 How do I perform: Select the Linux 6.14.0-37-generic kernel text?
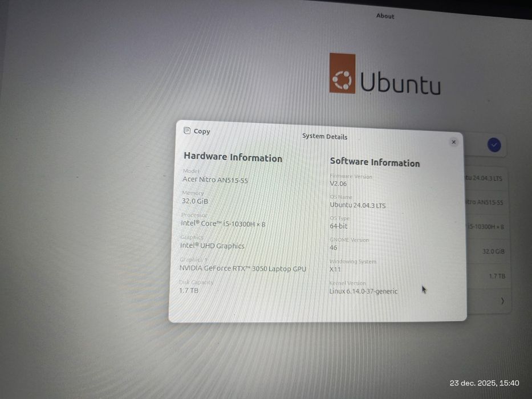tap(363, 291)
